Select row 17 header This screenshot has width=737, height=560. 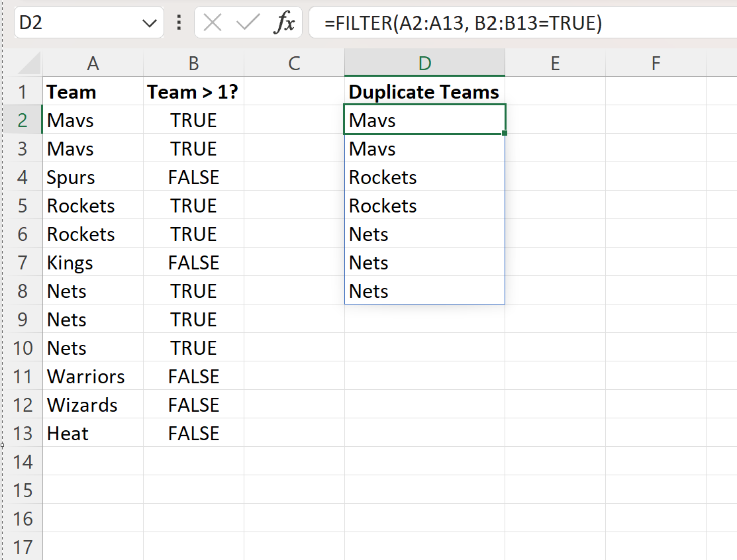click(x=23, y=547)
